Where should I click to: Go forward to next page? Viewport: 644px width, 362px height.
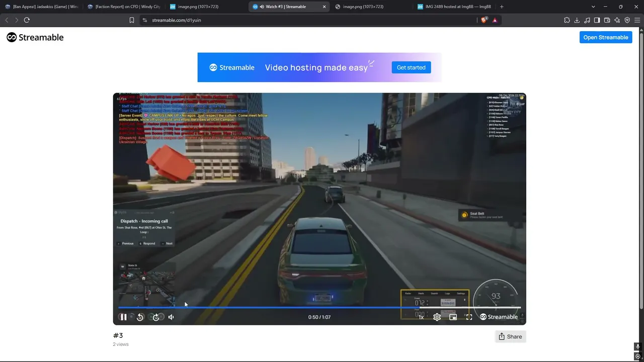[x=17, y=20]
